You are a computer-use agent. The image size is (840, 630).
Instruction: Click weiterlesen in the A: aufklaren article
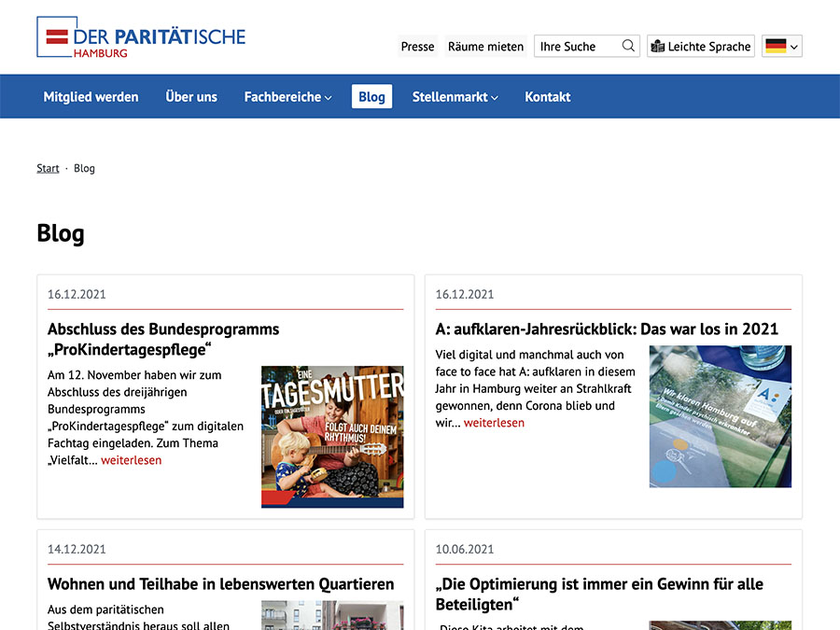point(494,423)
